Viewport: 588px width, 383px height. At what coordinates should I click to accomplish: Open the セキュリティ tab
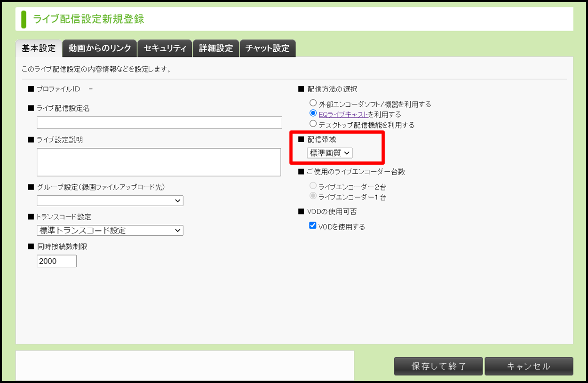click(x=165, y=48)
